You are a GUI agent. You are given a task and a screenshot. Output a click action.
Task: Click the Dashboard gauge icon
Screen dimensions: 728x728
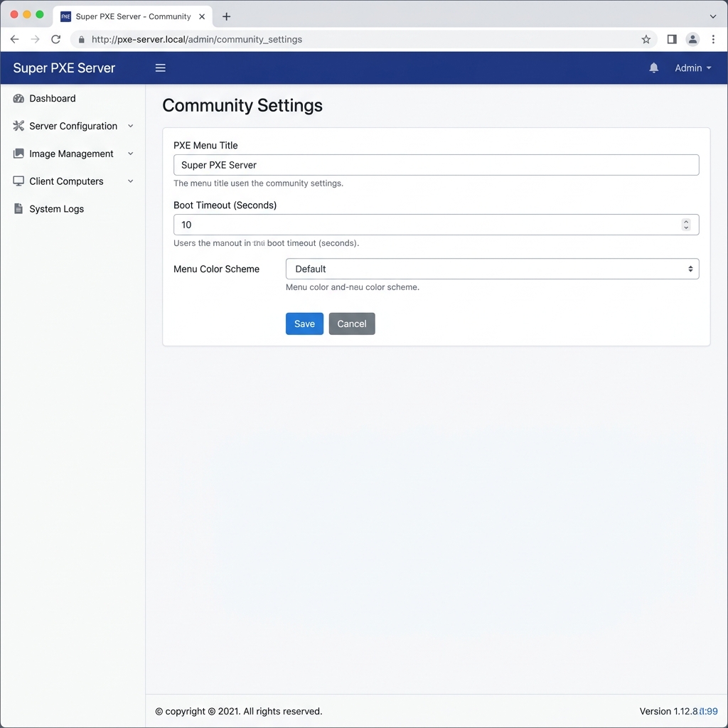18,98
